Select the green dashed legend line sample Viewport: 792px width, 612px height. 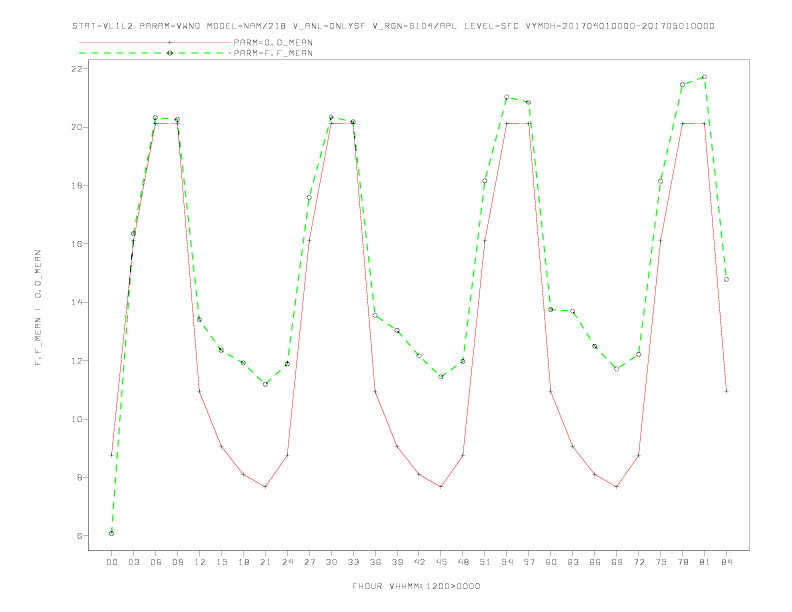click(x=155, y=53)
